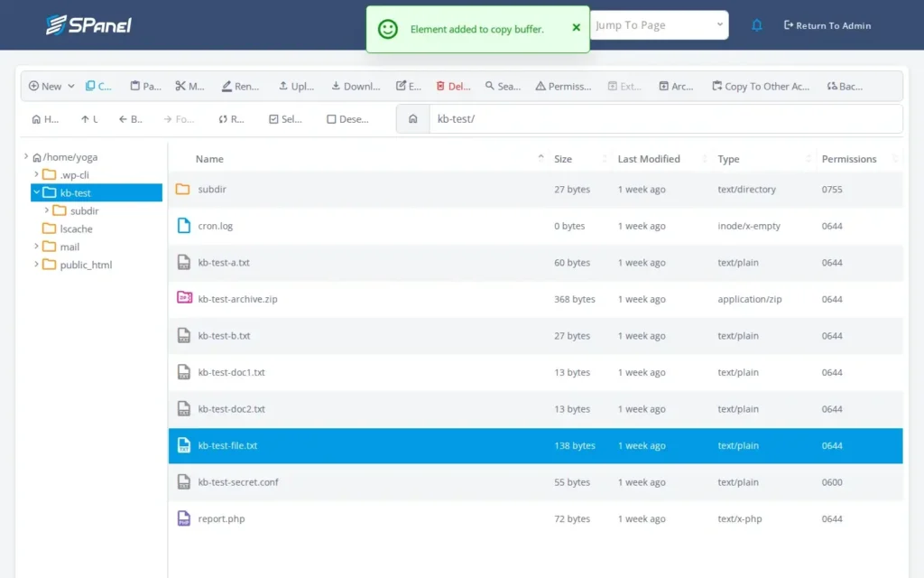Click the report.php PHP file icon
This screenshot has width=924, height=578.
point(184,517)
